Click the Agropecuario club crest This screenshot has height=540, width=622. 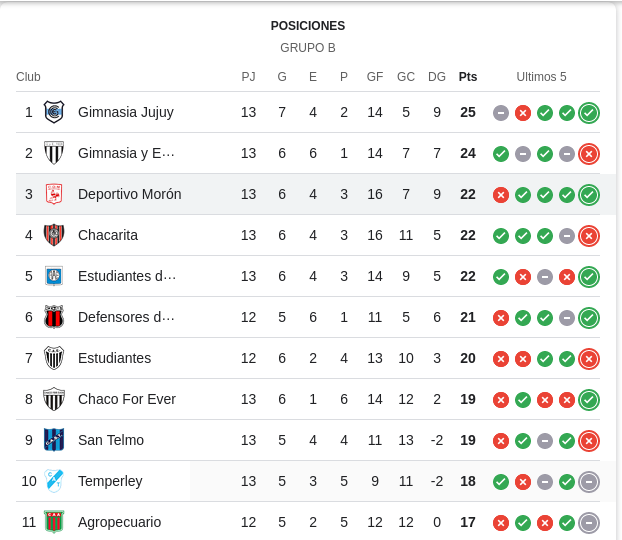(x=54, y=522)
